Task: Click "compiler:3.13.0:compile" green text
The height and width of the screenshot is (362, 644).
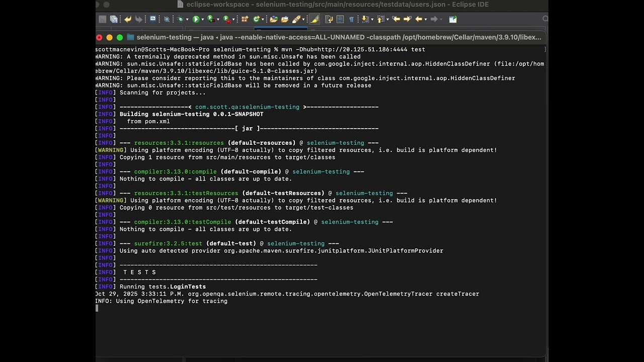Action: pyautogui.click(x=176, y=171)
